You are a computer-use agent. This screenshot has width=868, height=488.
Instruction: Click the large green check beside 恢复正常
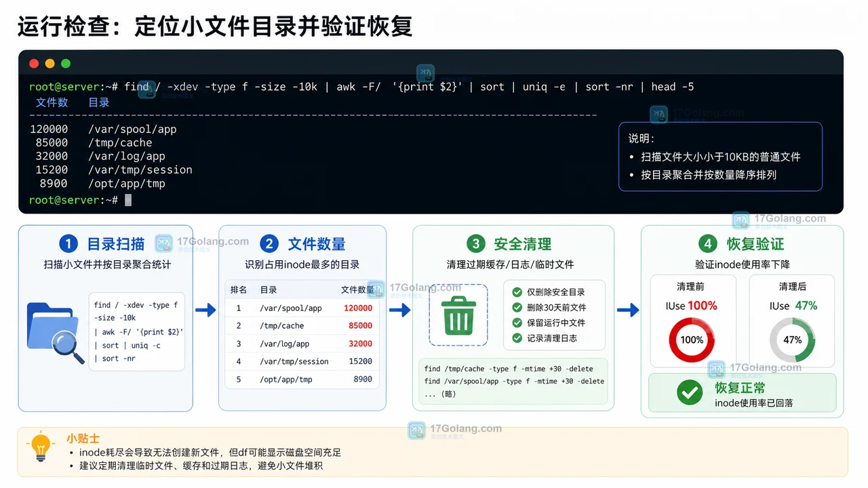(690, 392)
